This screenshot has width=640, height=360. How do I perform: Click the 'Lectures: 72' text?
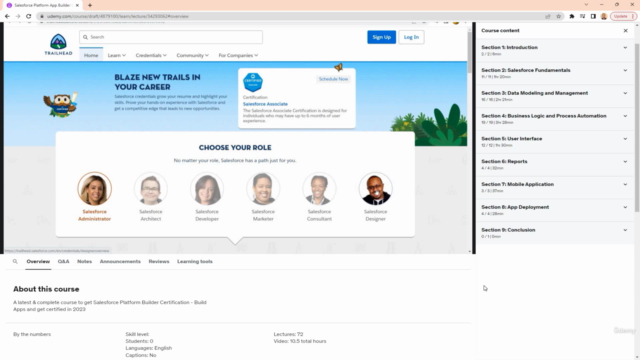coord(288,334)
